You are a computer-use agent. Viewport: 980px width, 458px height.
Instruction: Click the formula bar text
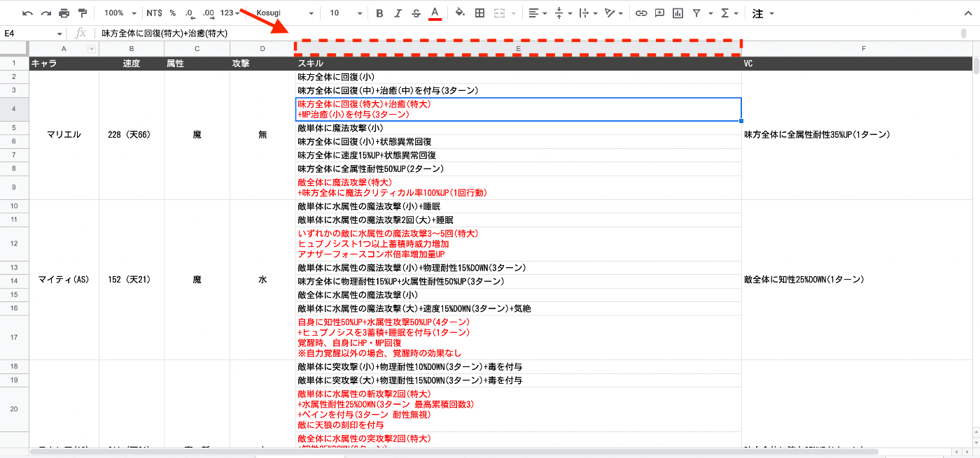point(164,34)
